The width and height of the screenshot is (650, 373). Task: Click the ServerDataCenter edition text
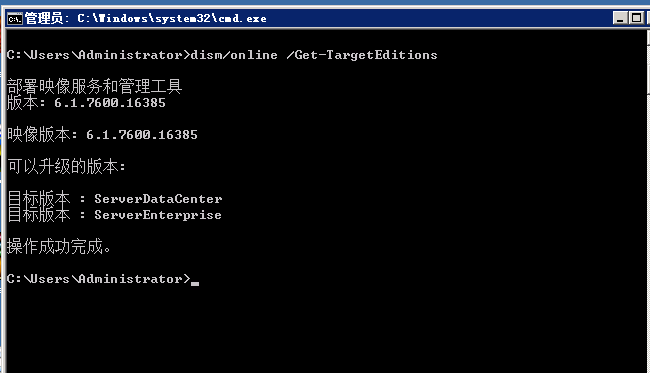point(158,199)
